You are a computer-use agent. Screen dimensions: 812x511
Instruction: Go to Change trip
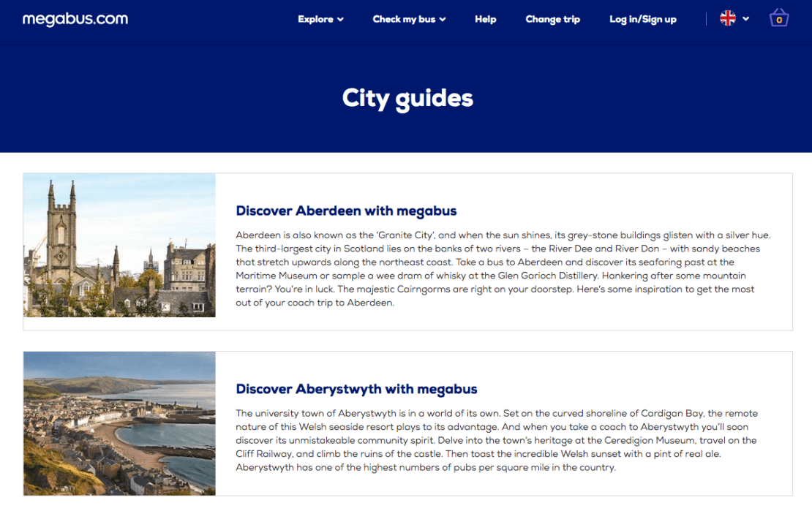click(x=552, y=19)
